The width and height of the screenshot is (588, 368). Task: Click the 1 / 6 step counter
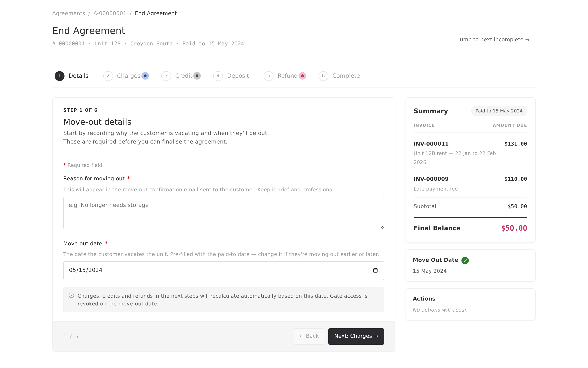(71, 337)
